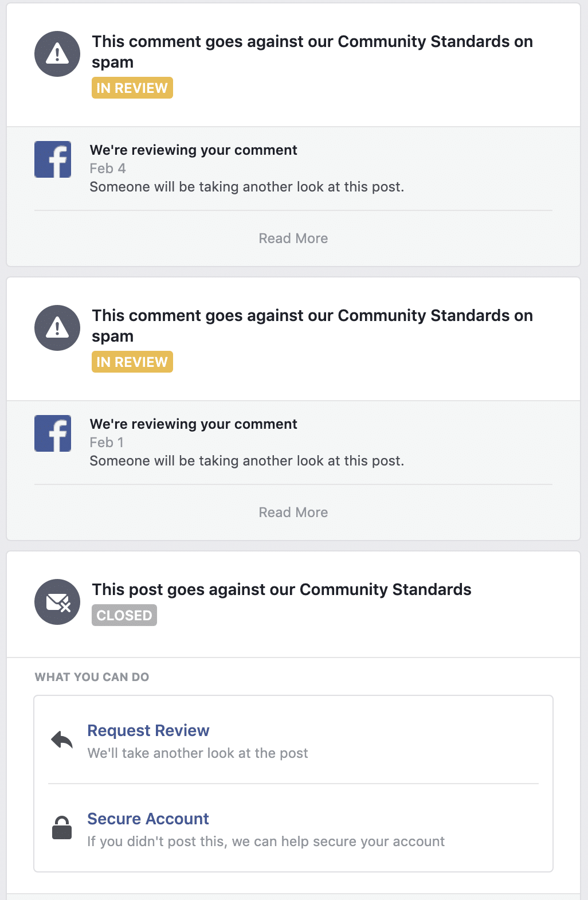
Task: Click the Feb 1 date text
Action: pos(107,442)
